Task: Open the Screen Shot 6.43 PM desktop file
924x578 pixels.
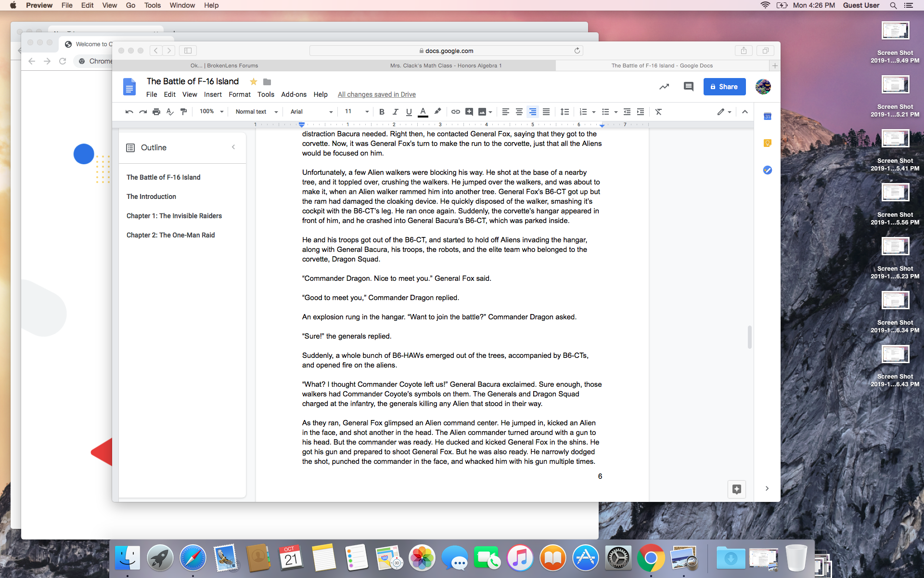Action: point(895,365)
